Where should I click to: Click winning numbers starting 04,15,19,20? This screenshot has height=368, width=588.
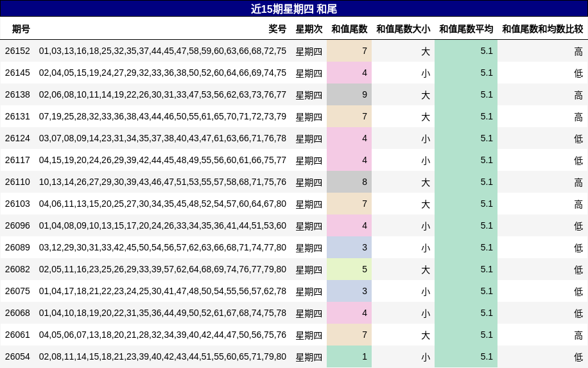click(x=162, y=160)
